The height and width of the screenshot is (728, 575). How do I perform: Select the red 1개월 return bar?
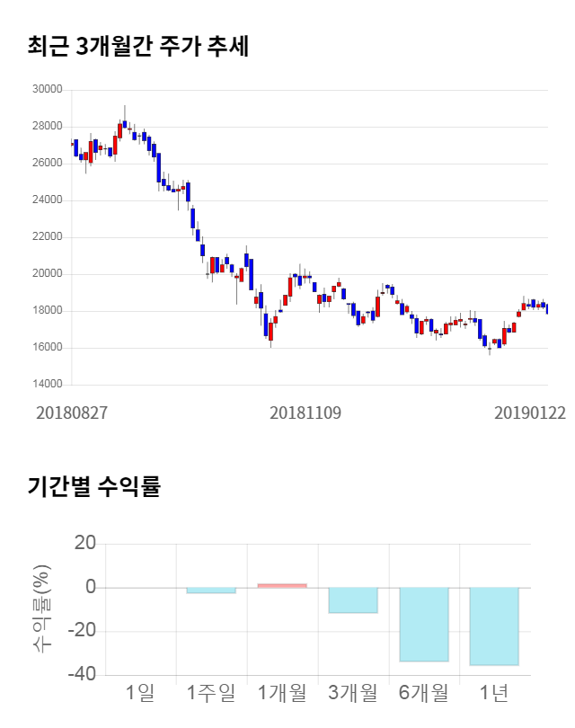(x=282, y=585)
